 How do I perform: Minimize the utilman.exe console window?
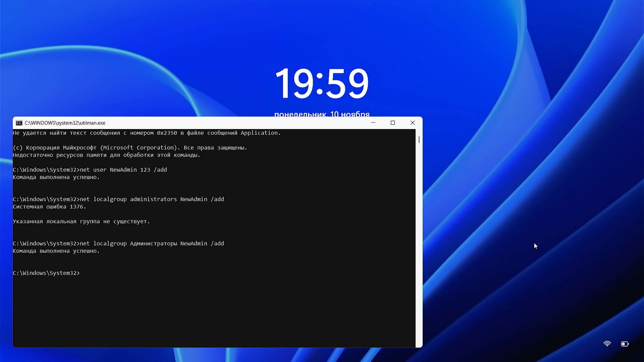[x=373, y=123]
